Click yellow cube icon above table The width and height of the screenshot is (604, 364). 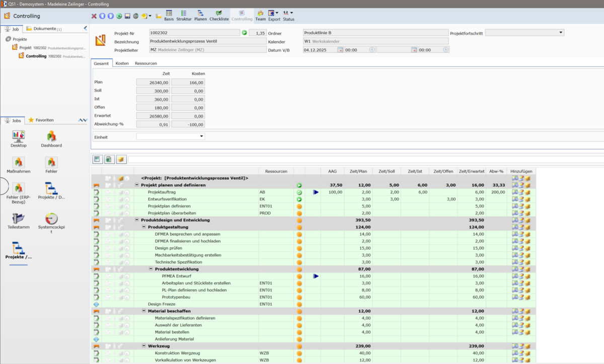pos(121,159)
